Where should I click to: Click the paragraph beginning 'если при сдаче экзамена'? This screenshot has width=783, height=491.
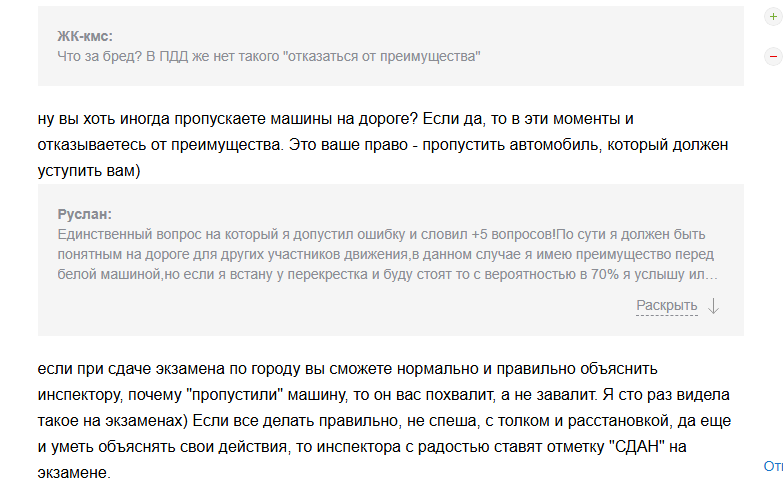click(384, 421)
